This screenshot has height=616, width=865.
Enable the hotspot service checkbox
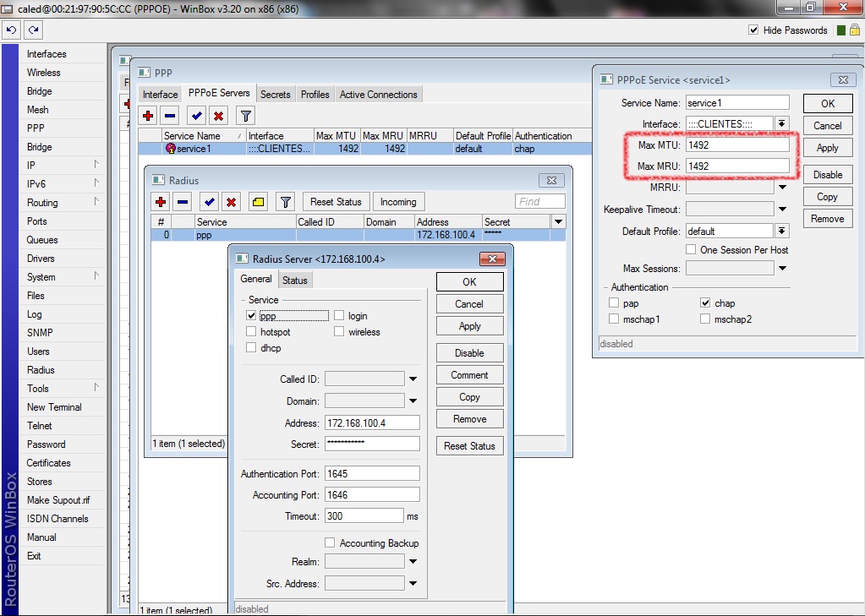click(x=251, y=332)
